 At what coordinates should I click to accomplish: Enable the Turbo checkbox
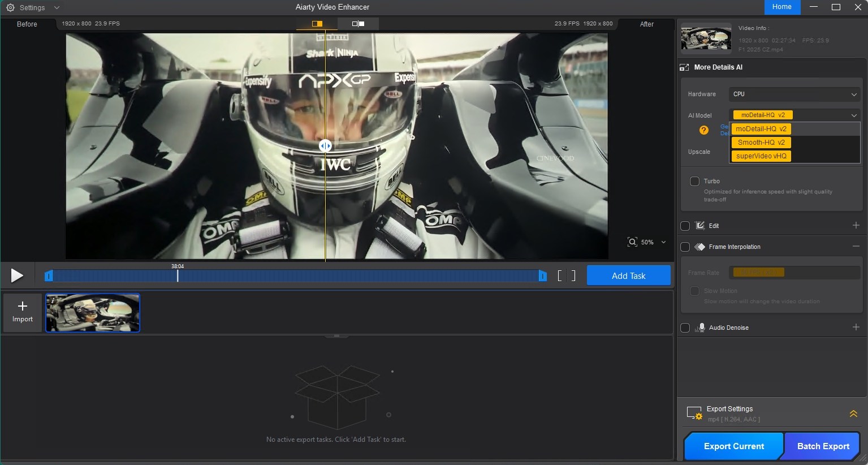[x=694, y=181]
